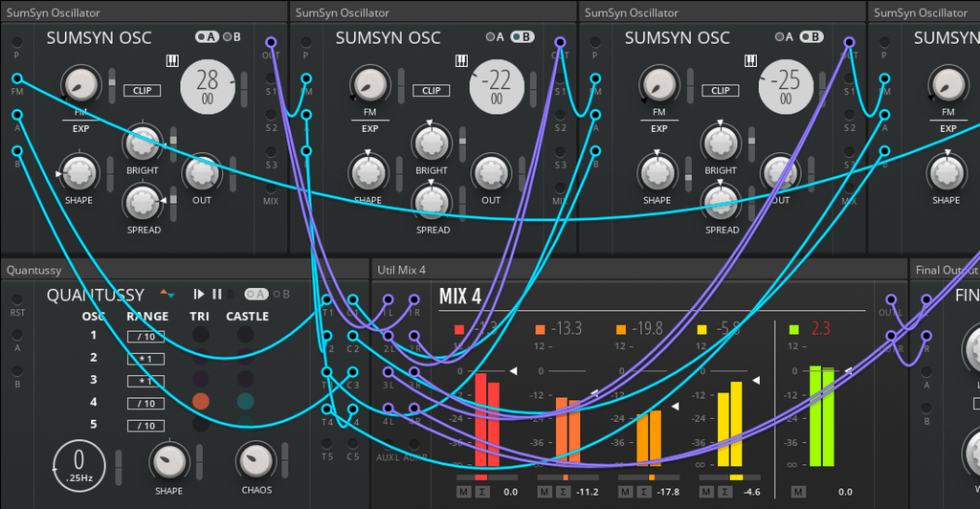Click Σ sum button on Mix 4 channel showing 0.0
Viewport: 980px width, 509px height.
coord(482,492)
